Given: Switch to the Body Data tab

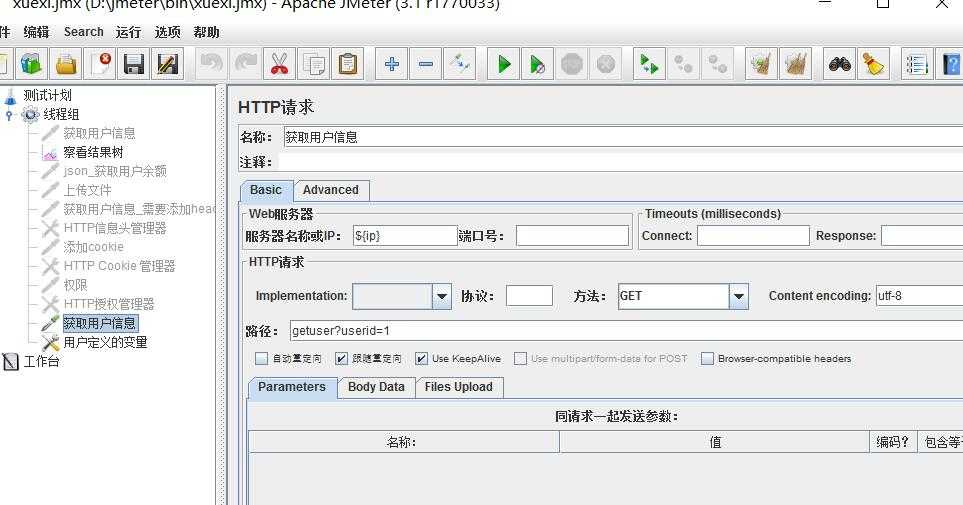Looking at the screenshot, I should click(376, 387).
